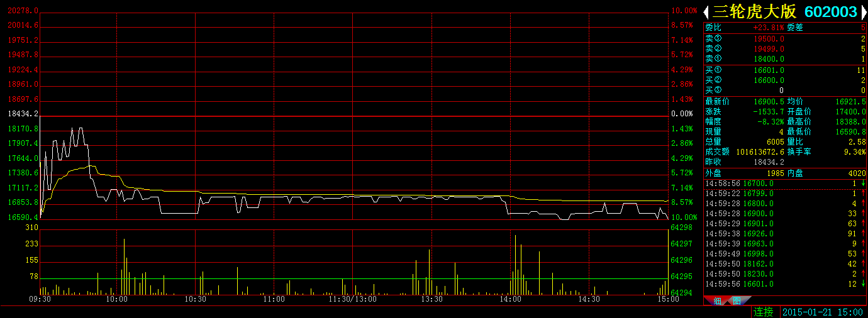Click the 外盘 value 1985
This screenshot has width=868, height=318.
point(775,173)
